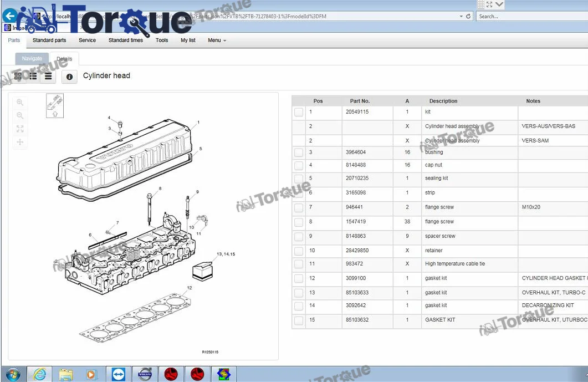Click the 'Cylinder head assembly' VERS-SAM row
588x382 pixels.
[440, 140]
